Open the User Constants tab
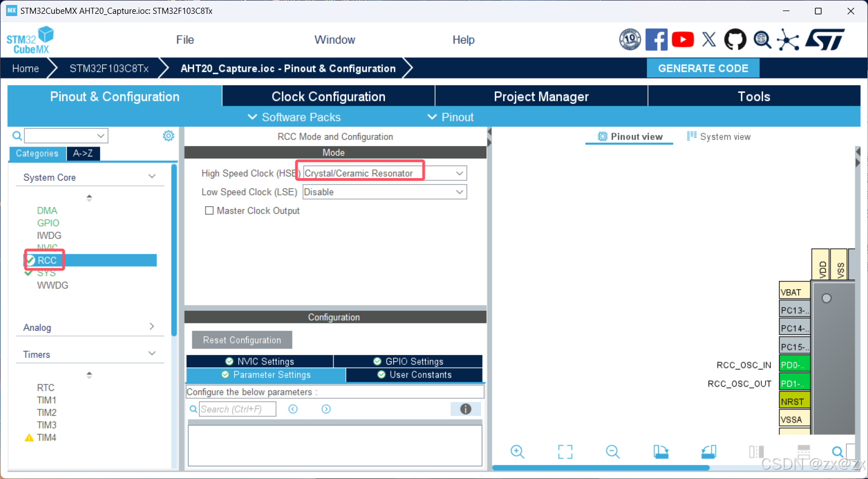This screenshot has height=479, width=868. tap(414, 374)
